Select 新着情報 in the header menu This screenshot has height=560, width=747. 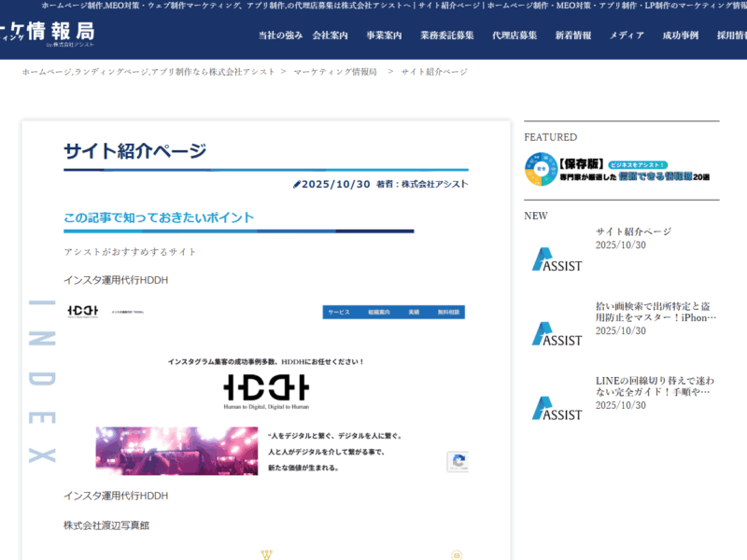coord(572,35)
